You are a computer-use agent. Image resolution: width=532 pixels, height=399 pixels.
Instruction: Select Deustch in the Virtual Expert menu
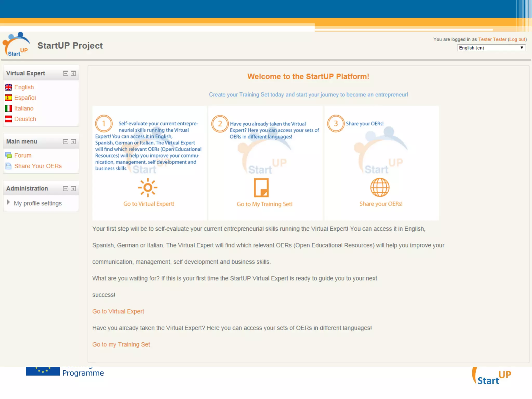[x=25, y=119]
